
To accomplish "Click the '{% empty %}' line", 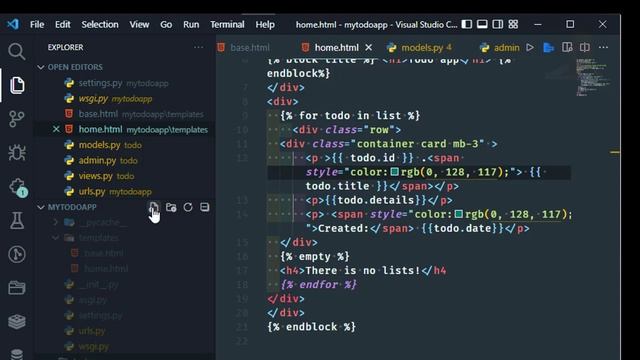I will pyautogui.click(x=315, y=257).
